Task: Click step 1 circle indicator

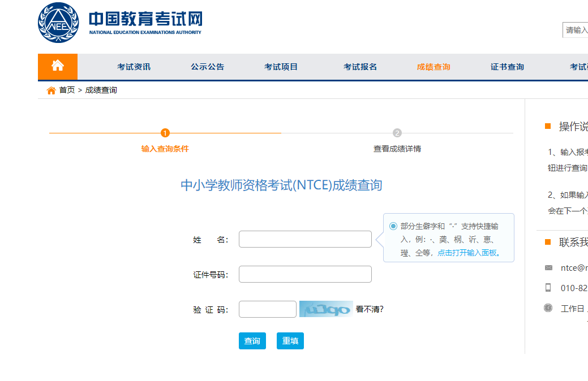Action: pyautogui.click(x=165, y=133)
